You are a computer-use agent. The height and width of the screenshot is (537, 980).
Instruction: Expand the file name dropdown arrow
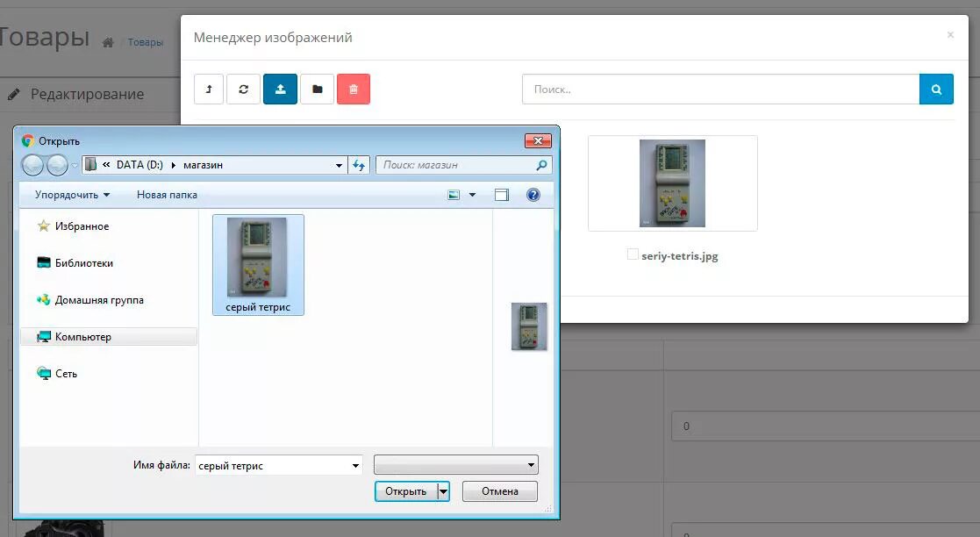355,465
